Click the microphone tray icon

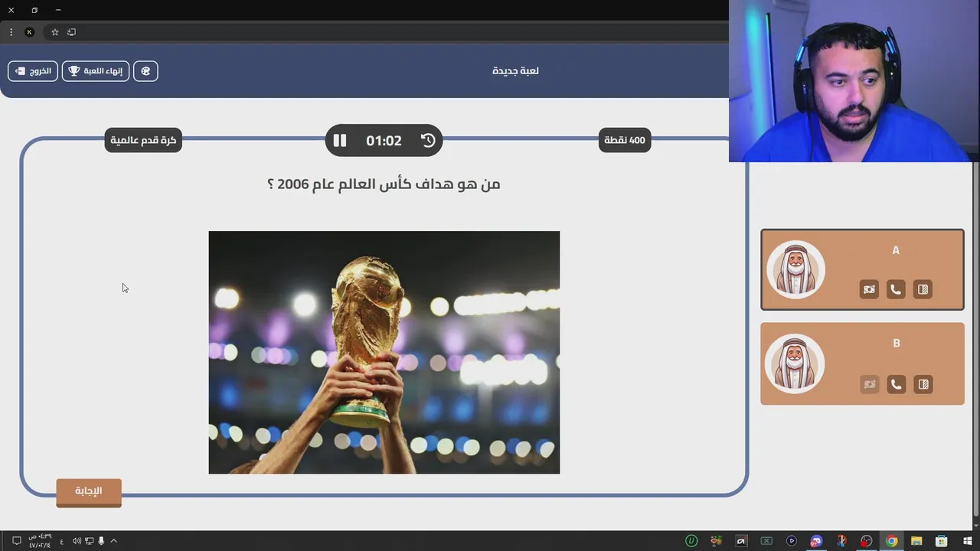[101, 541]
